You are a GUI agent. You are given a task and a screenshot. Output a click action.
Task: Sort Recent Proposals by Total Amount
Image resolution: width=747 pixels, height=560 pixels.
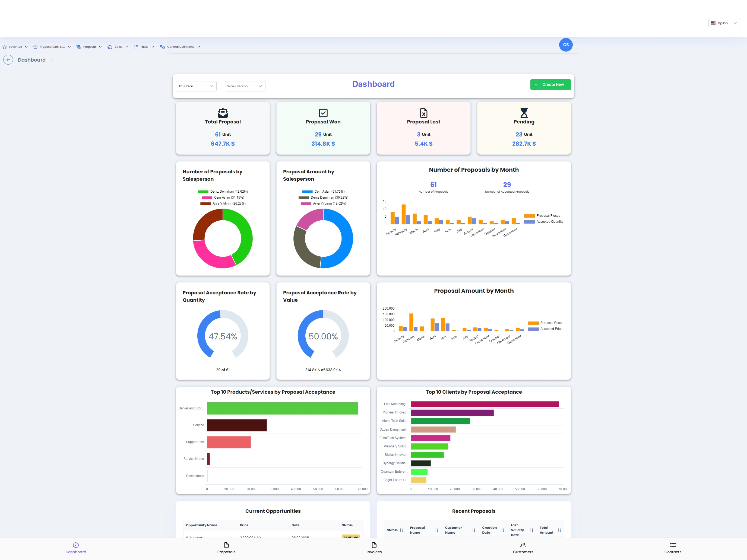[559, 530]
